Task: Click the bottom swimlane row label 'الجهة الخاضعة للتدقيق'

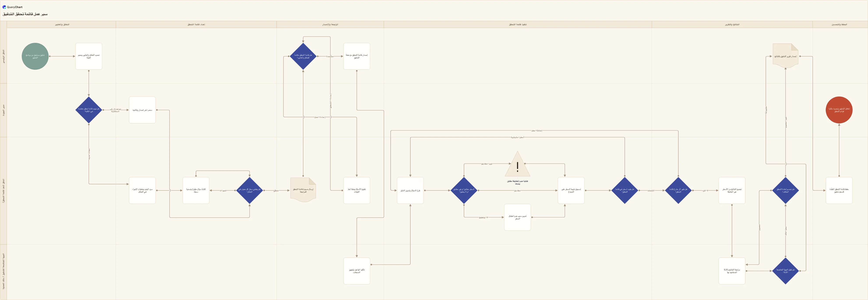Action: tap(3, 272)
